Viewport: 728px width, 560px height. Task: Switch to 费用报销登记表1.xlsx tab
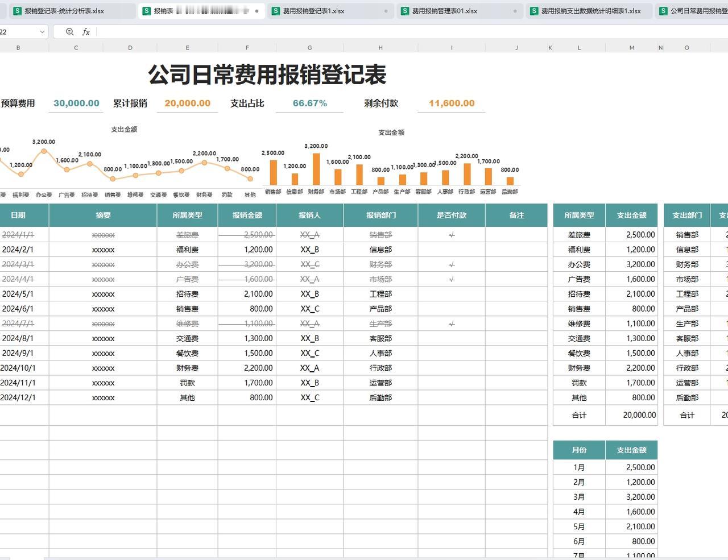point(330,11)
